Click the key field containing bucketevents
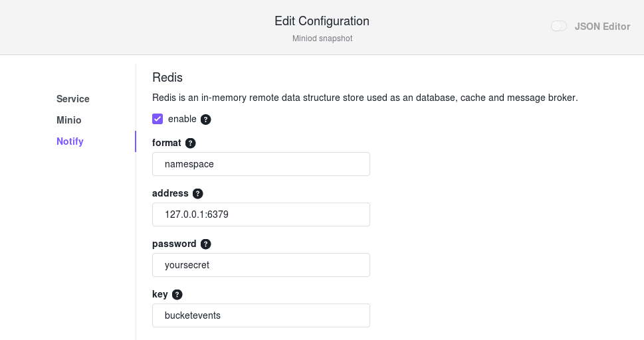This screenshot has height=340, width=644. coord(261,316)
